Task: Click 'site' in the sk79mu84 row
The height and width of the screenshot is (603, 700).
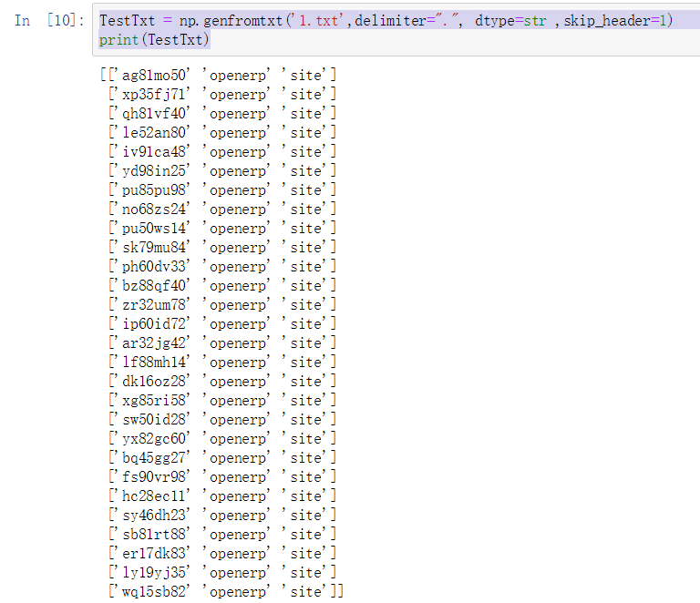Action: (305, 248)
